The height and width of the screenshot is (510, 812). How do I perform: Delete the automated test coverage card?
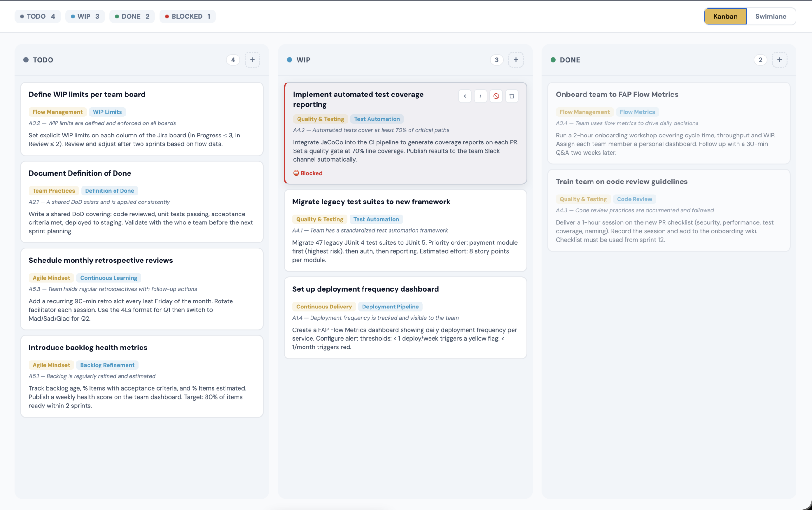point(512,96)
